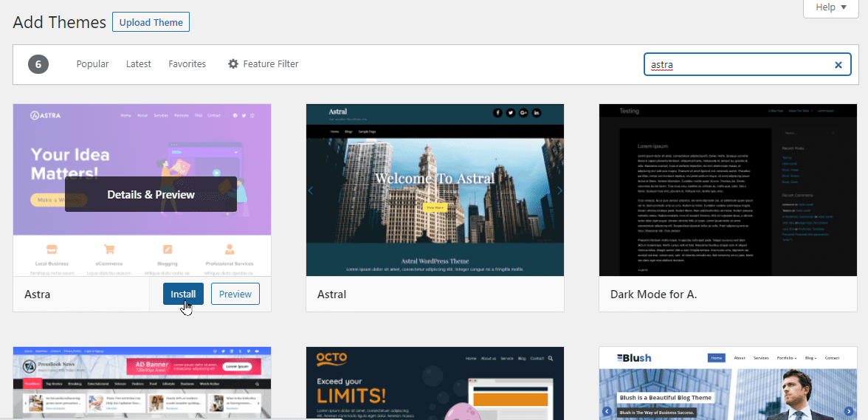Image resolution: width=868 pixels, height=420 pixels.
Task: Click the Astra logo in the theme preview
Action: click(x=46, y=116)
